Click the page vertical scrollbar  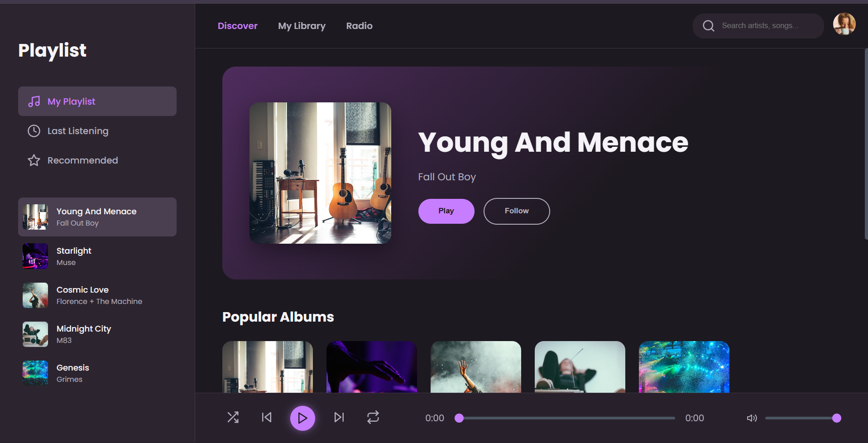(x=866, y=144)
